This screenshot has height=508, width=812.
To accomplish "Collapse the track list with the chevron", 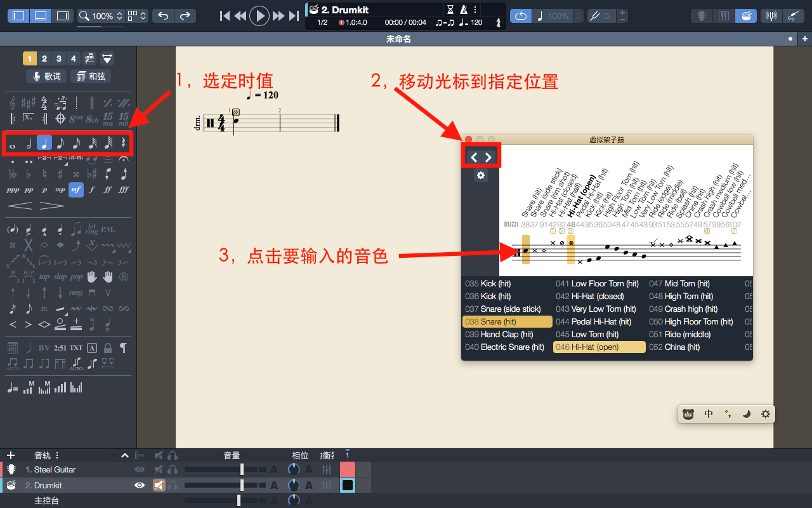I will (x=124, y=455).
